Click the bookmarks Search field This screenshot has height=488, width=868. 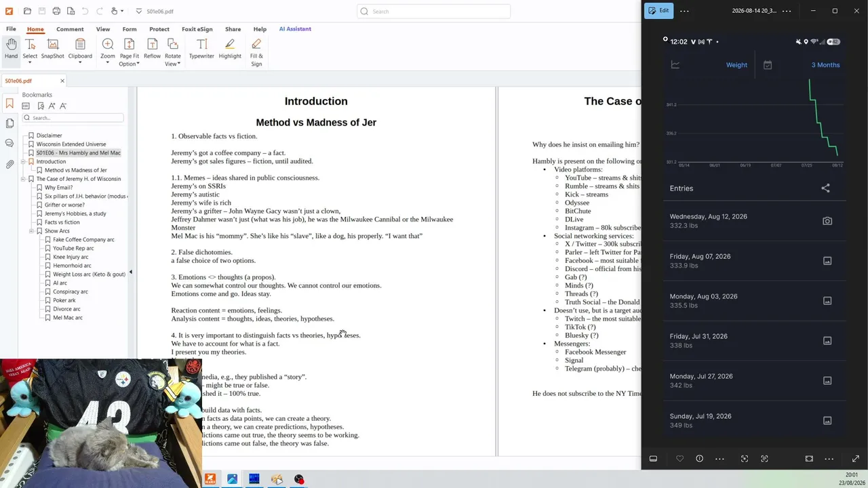[x=73, y=118]
